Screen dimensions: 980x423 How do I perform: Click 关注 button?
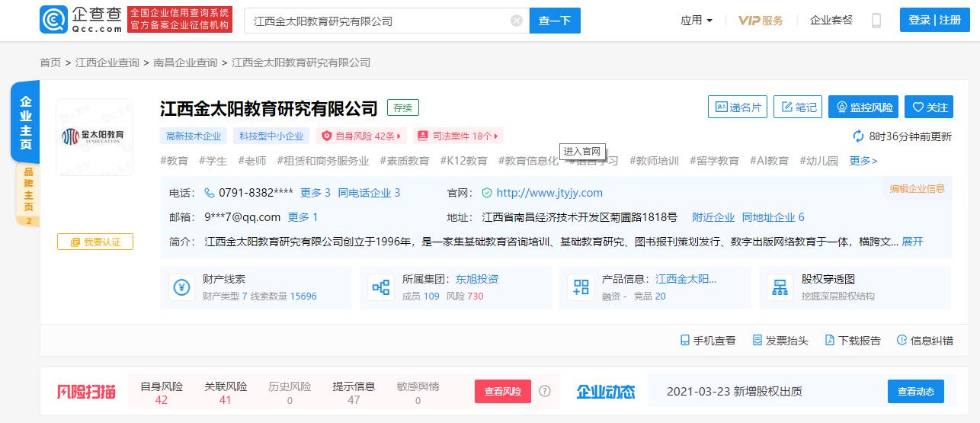pos(929,107)
